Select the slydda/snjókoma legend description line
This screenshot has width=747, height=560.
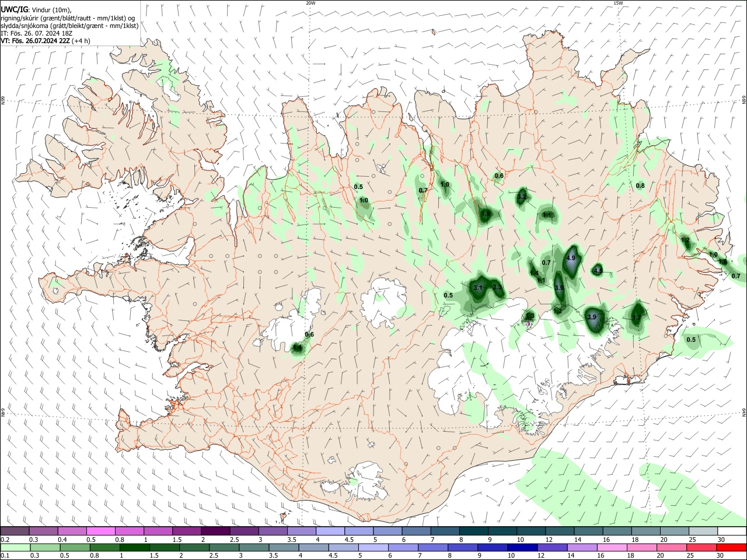tap(69, 26)
